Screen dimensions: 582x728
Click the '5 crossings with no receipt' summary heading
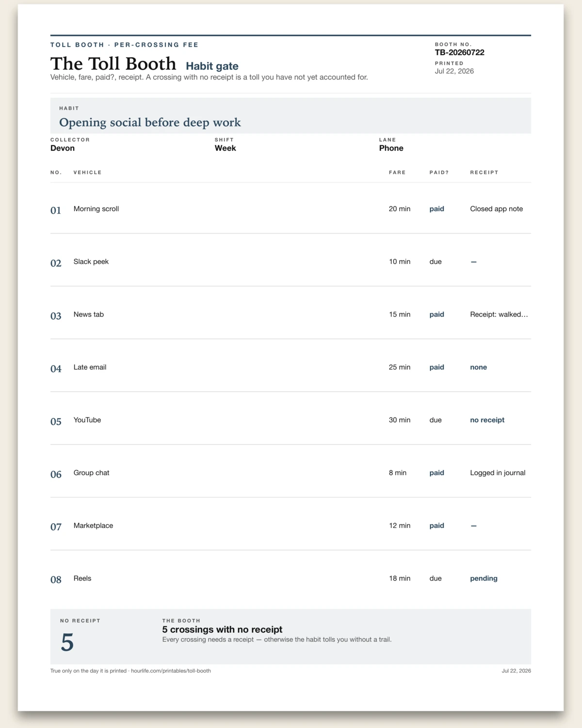pos(222,629)
